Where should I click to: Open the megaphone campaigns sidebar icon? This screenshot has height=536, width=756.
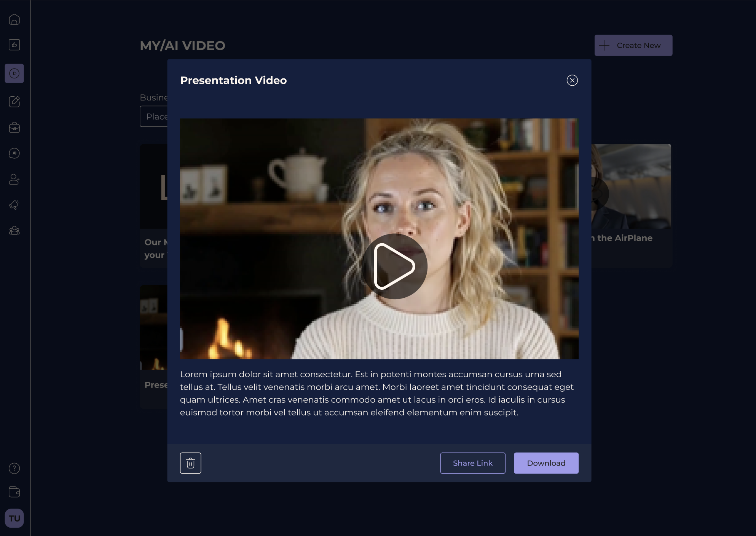(14, 205)
